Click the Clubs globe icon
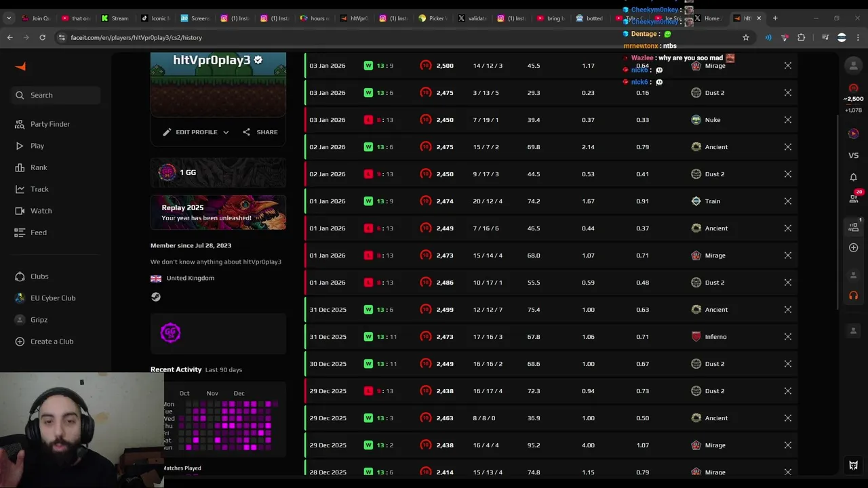The height and width of the screenshot is (488, 868). pyautogui.click(x=20, y=277)
